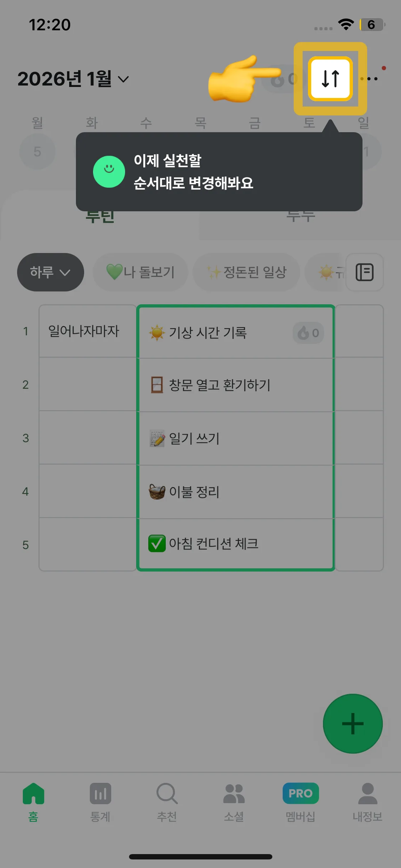The height and width of the screenshot is (868, 401).
Task: Tap the reorder arrows icon
Action: [x=330, y=79]
